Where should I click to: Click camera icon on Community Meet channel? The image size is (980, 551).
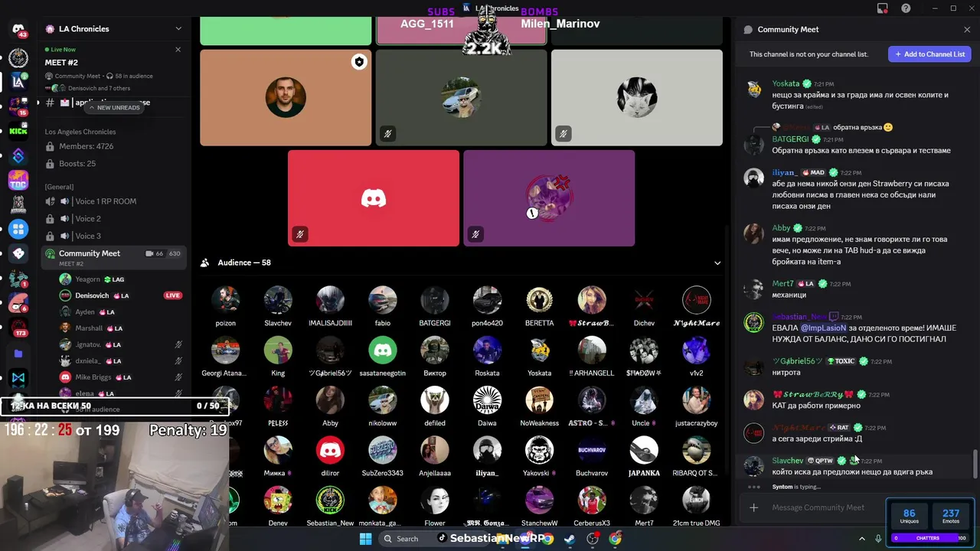point(149,253)
